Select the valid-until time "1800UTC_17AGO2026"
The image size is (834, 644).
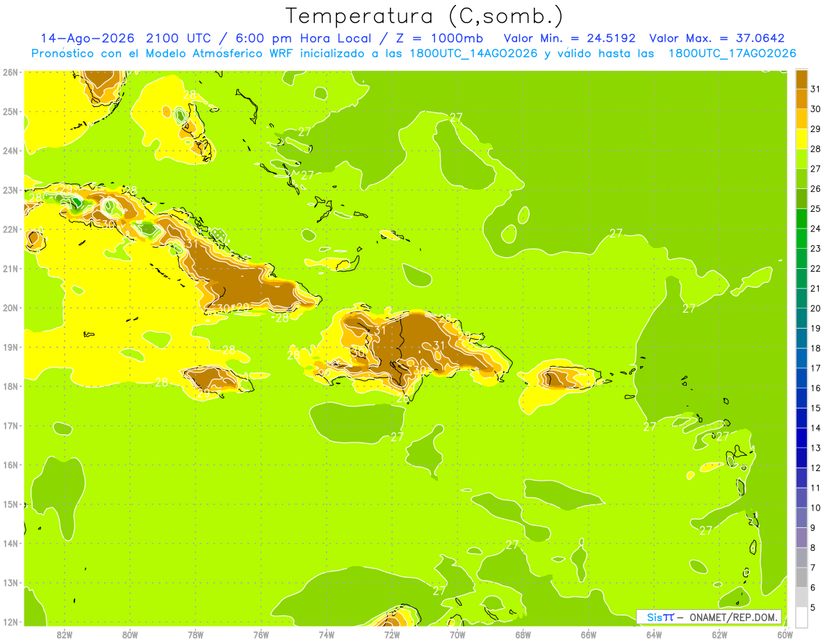pos(732,53)
